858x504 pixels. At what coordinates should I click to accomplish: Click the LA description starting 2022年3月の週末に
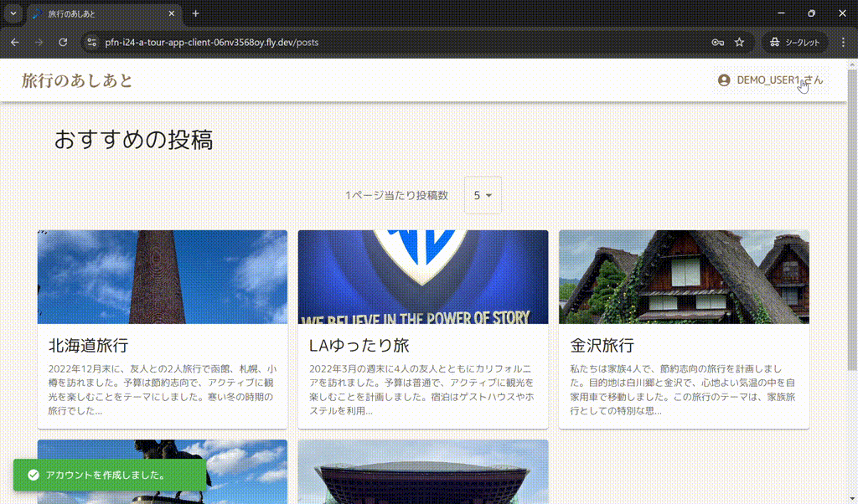tap(422, 390)
